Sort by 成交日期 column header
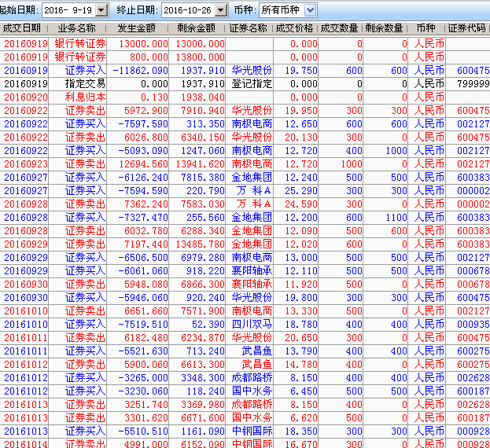This screenshot has width=490, height=448. (22, 28)
